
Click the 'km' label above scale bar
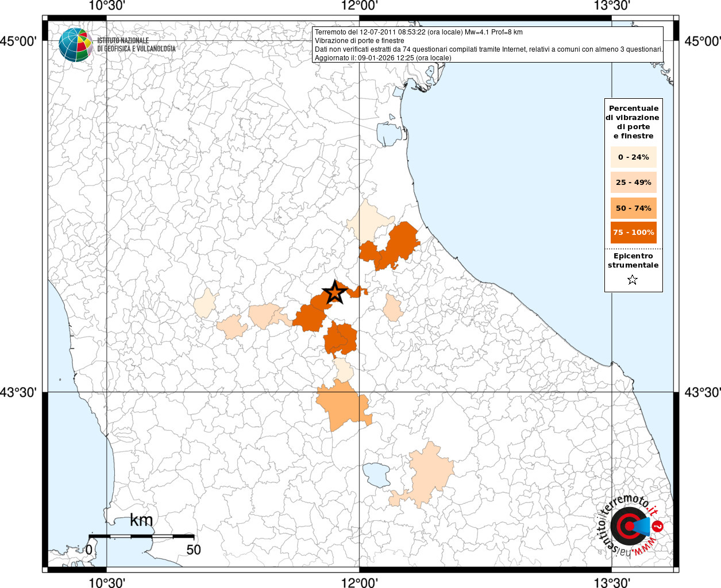[x=141, y=520]
